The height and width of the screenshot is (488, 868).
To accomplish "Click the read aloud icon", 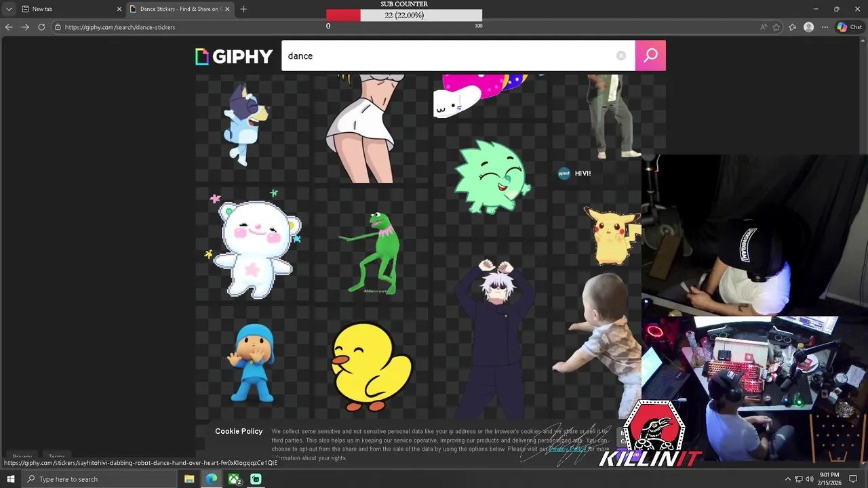I will click(x=764, y=27).
